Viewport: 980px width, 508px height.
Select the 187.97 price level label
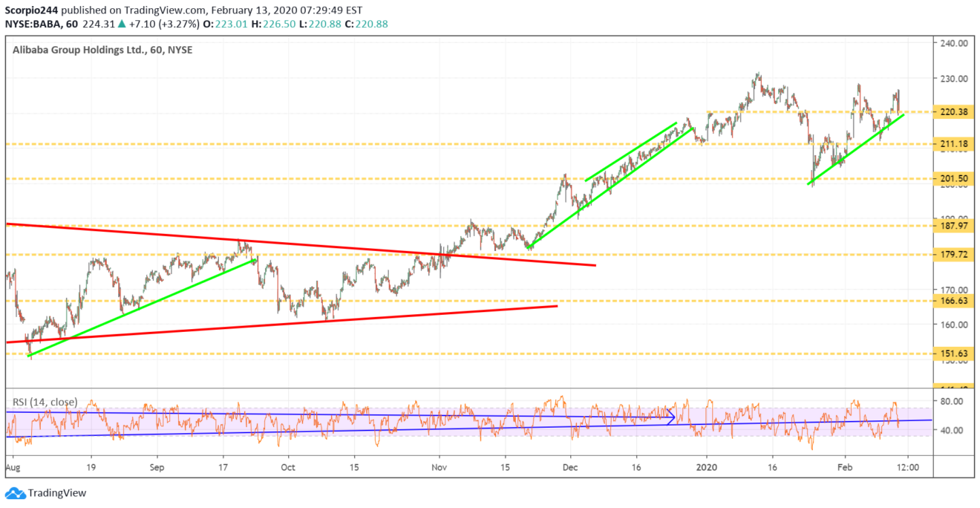pos(953,226)
